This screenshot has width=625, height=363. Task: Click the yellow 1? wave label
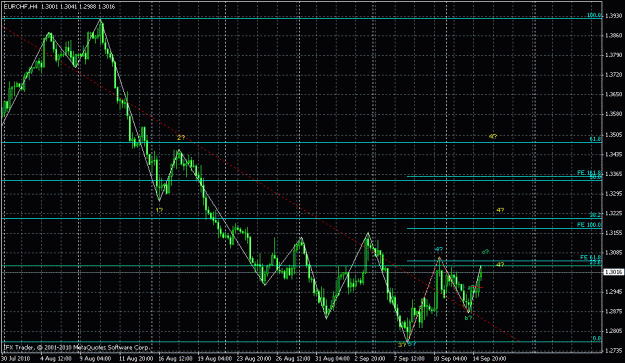(x=159, y=210)
